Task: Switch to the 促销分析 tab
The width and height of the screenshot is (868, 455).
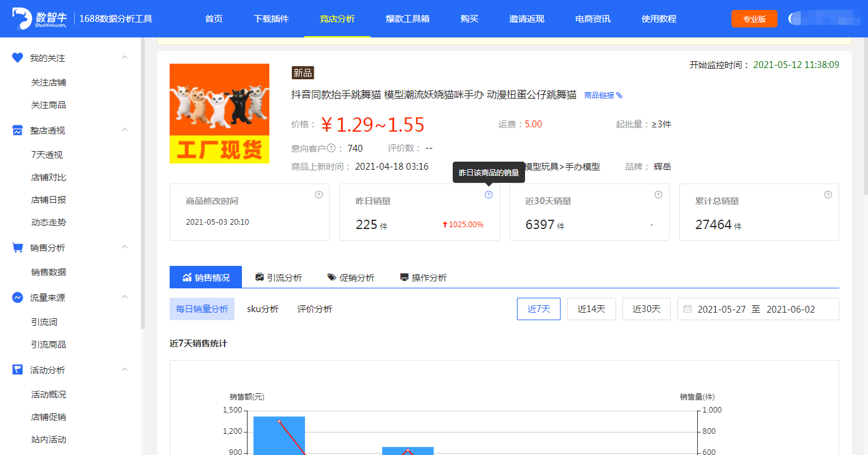Action: tap(351, 278)
